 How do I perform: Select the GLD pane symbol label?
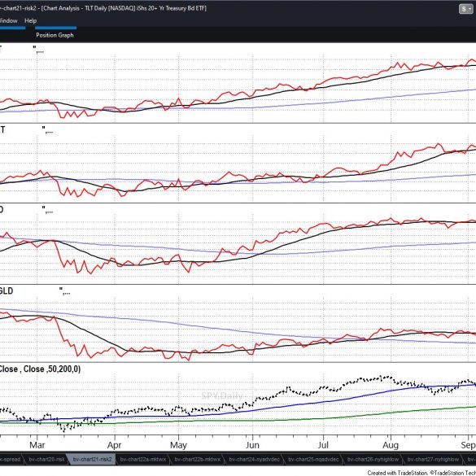coord(6,290)
